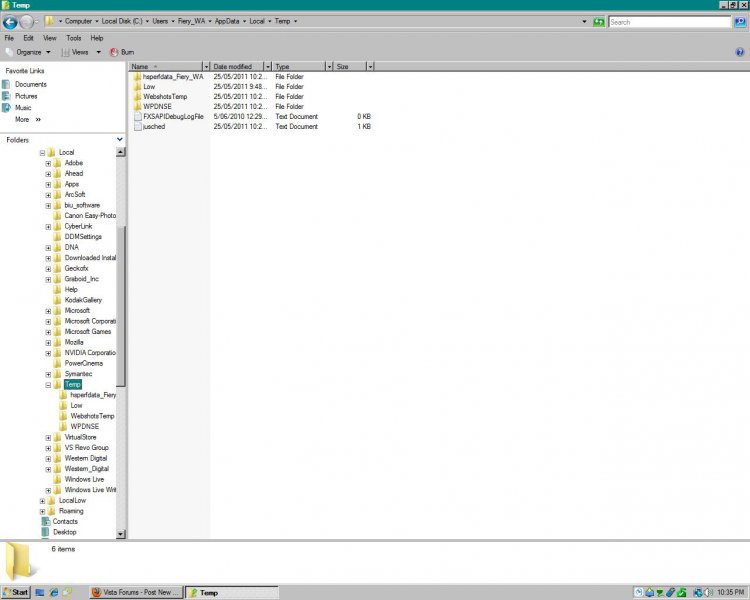This screenshot has width=750, height=600.
Task: Click the green Refresh icon
Action: pyautogui.click(x=598, y=22)
